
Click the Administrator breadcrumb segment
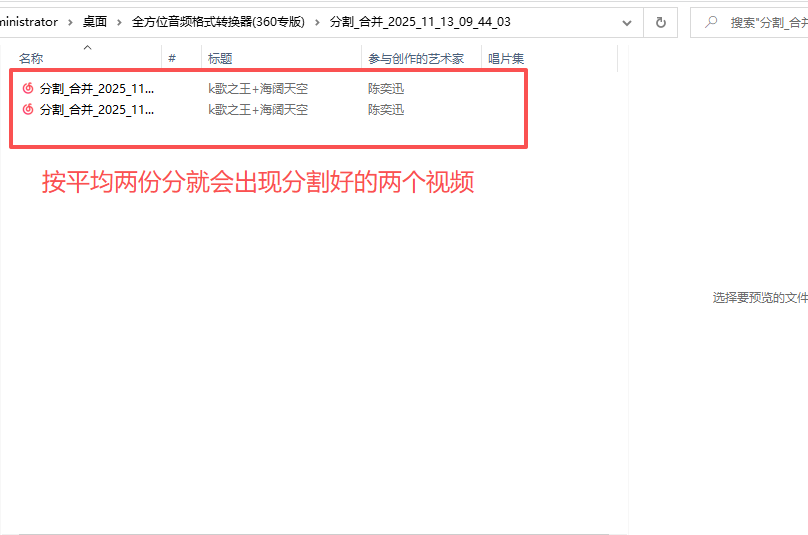pyautogui.click(x=29, y=22)
